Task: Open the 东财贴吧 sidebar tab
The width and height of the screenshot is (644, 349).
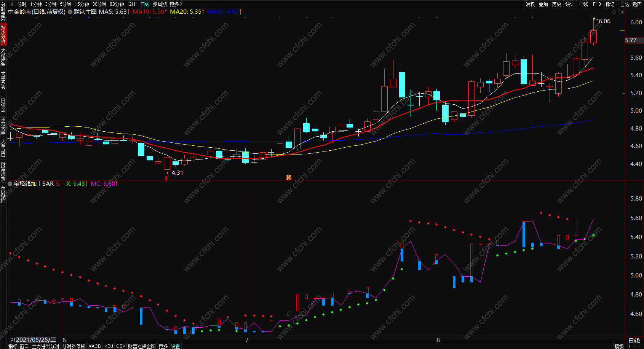Action: [x=3, y=194]
